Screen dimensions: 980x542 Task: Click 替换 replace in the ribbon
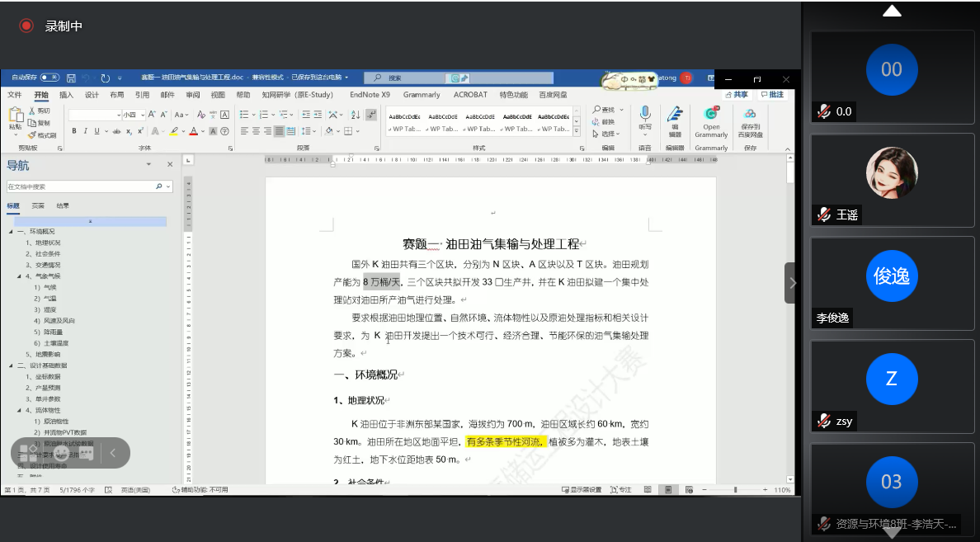click(x=604, y=122)
